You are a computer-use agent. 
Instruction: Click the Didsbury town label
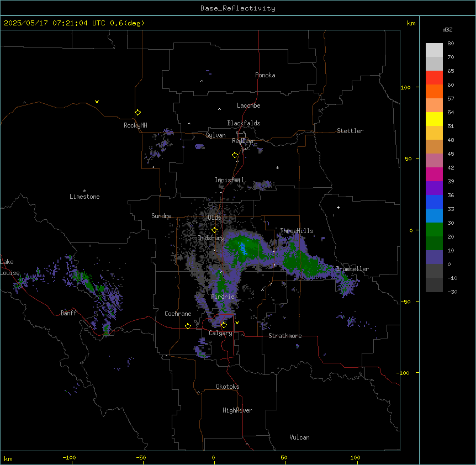pyautogui.click(x=211, y=238)
